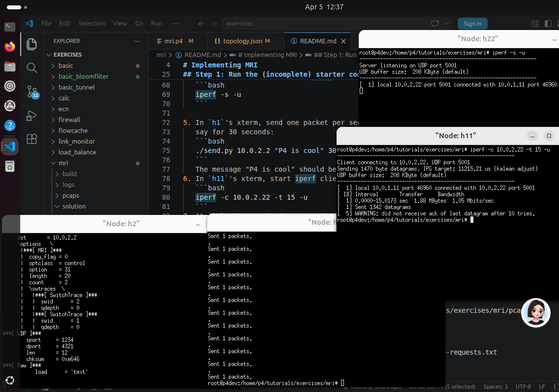Open Files manager from dock
Image resolution: width=559 pixels, height=392 pixels.
pos(10,66)
